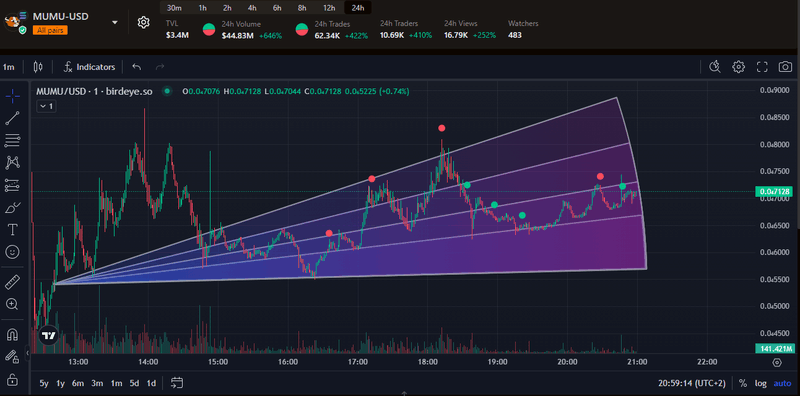Redo the chart action
Image resolution: width=800 pixels, height=396 pixels.
(x=160, y=67)
